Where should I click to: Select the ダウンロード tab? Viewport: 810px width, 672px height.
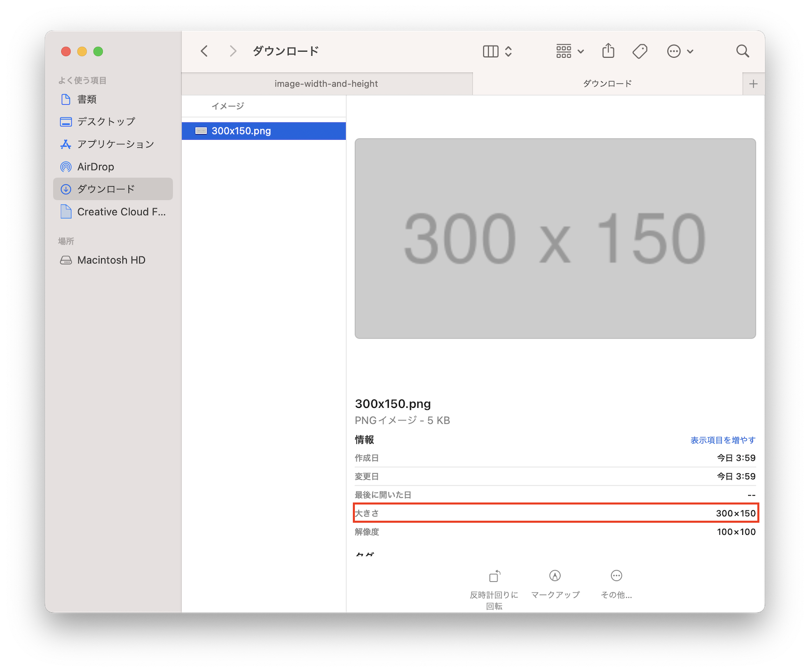607,83
